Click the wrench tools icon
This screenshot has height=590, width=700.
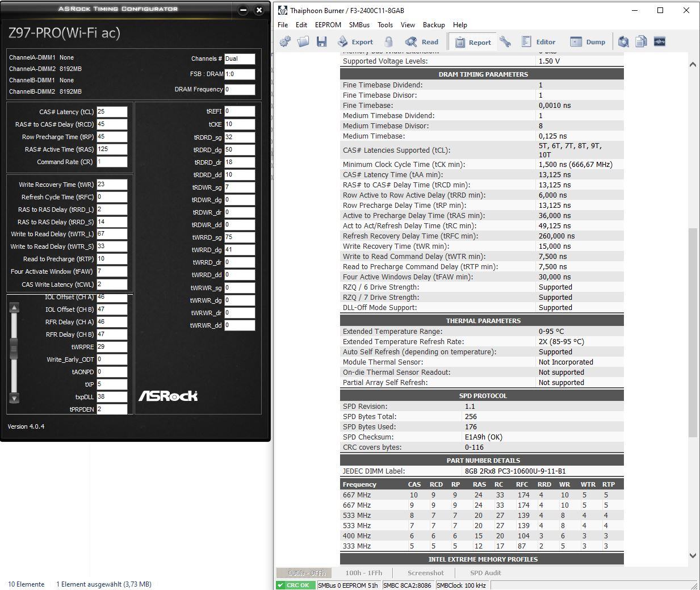coord(505,41)
